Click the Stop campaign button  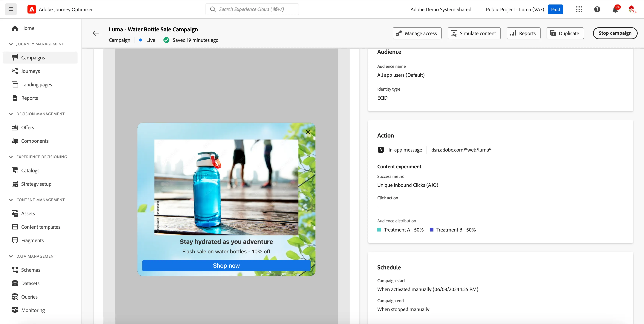pyautogui.click(x=615, y=33)
